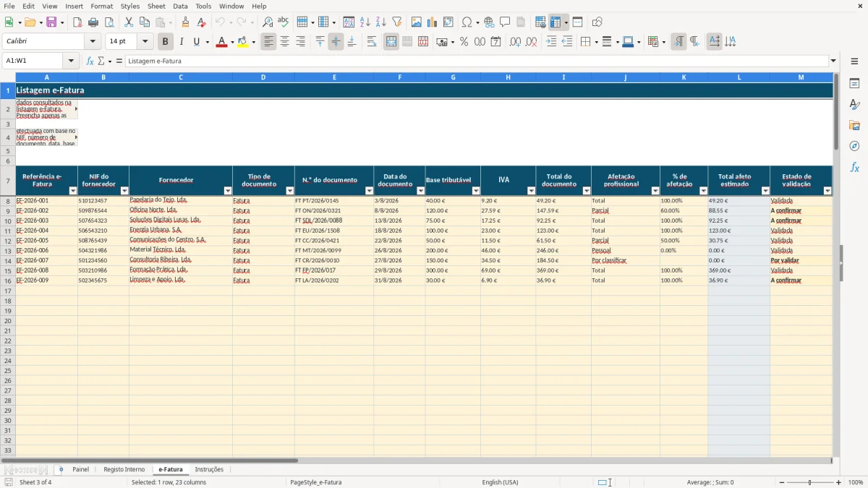Open the sidebar Styles panel

(x=854, y=105)
